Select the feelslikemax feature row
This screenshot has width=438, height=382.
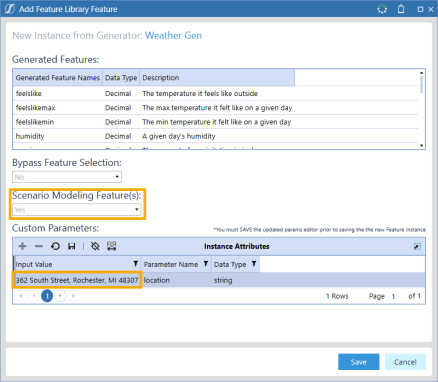point(215,108)
